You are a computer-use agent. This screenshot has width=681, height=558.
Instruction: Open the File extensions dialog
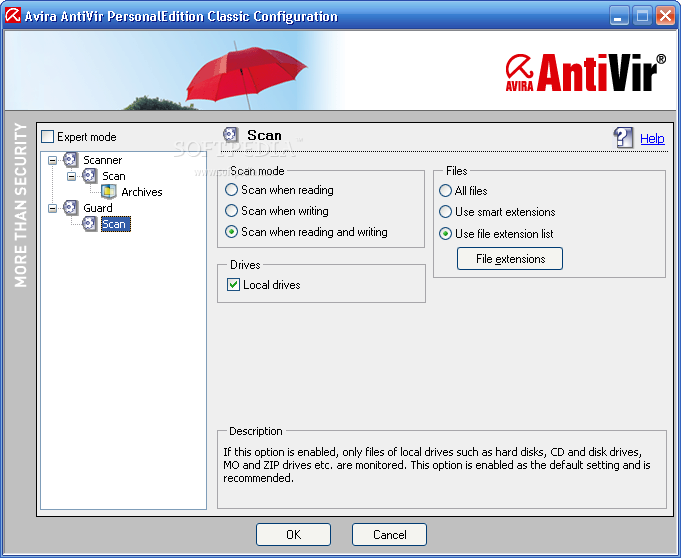[x=510, y=259]
